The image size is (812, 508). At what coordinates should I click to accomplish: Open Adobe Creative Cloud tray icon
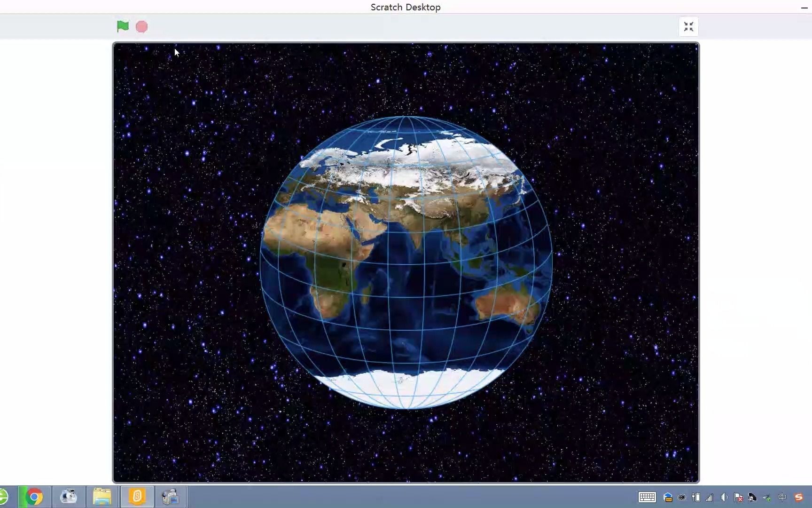682,497
